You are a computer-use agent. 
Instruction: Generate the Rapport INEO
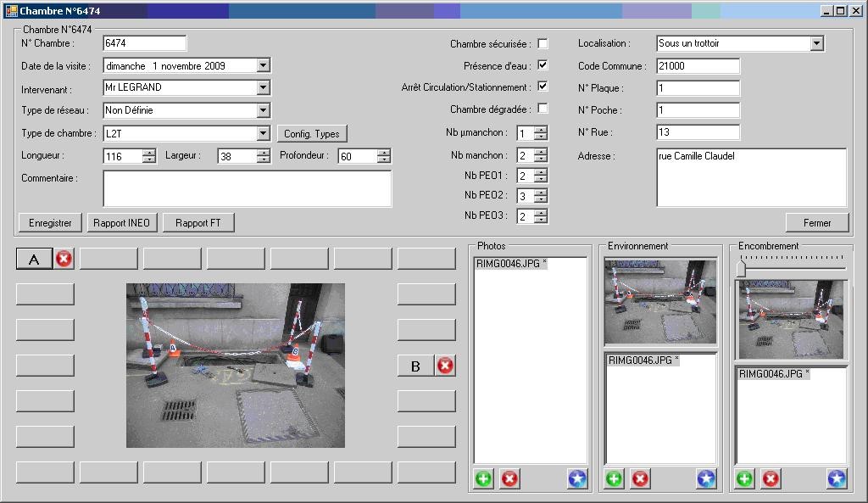pyautogui.click(x=121, y=222)
